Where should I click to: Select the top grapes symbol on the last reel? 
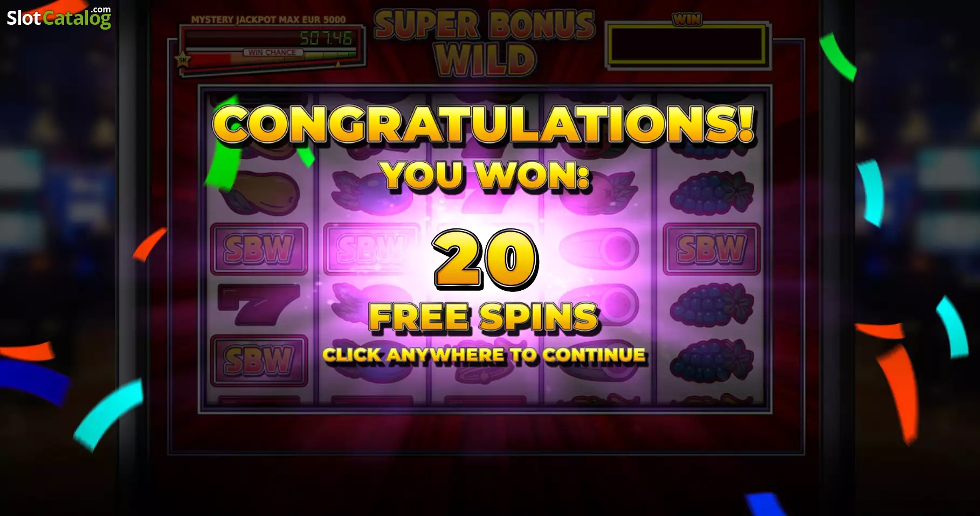pos(711,193)
